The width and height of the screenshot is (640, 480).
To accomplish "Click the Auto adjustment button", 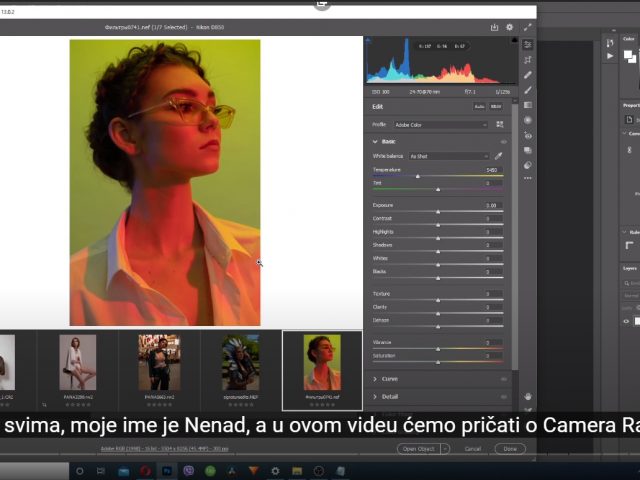I will (x=479, y=107).
